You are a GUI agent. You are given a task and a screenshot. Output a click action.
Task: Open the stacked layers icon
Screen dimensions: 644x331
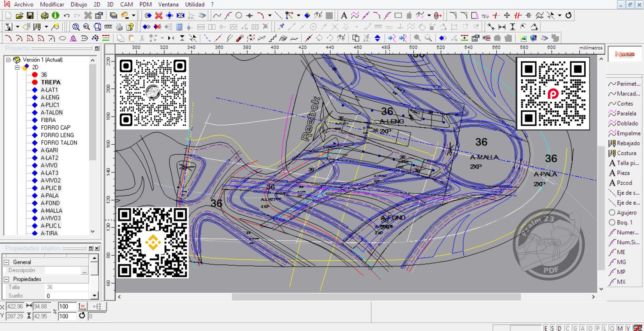point(113,15)
